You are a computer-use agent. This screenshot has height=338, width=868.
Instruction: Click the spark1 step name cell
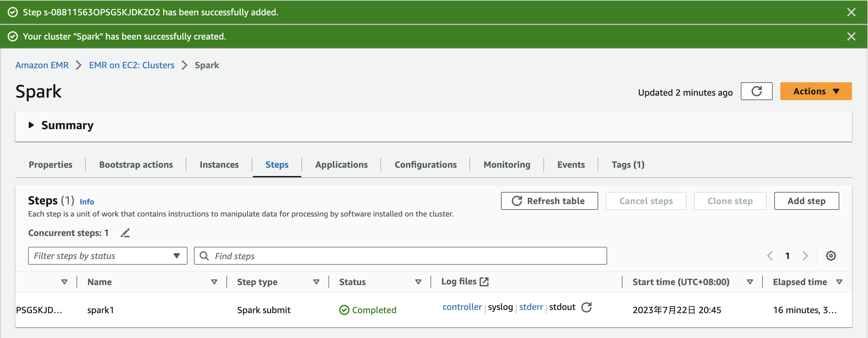pyautogui.click(x=100, y=310)
